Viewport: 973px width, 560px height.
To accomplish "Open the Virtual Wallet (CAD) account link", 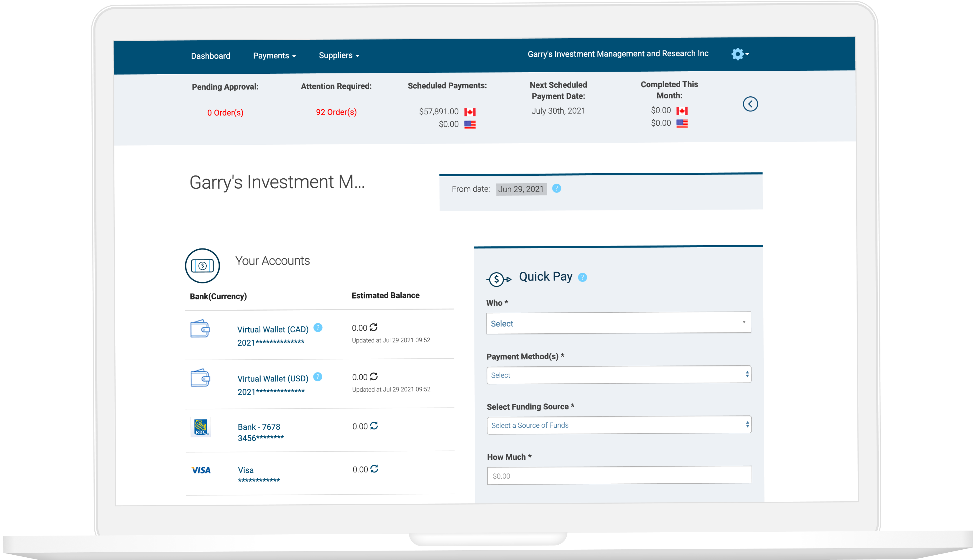I will click(273, 330).
